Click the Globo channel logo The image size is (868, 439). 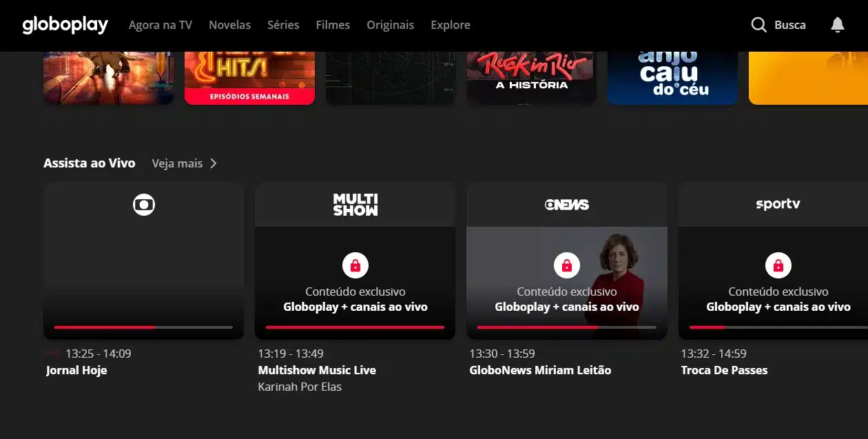(143, 205)
